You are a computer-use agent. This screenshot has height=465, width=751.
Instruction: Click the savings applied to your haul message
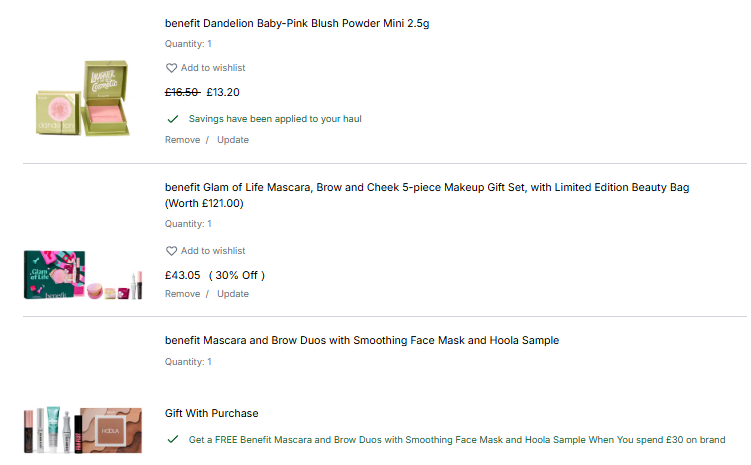pyautogui.click(x=275, y=119)
